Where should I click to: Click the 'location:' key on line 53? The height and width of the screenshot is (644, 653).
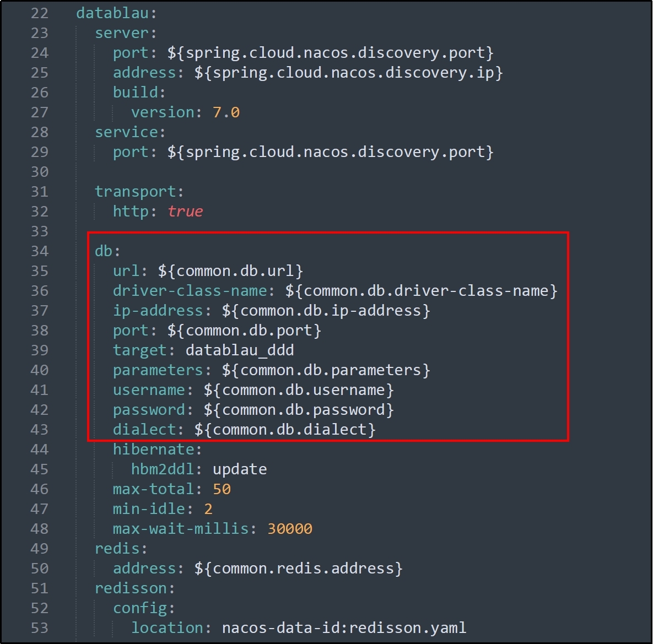(x=171, y=628)
